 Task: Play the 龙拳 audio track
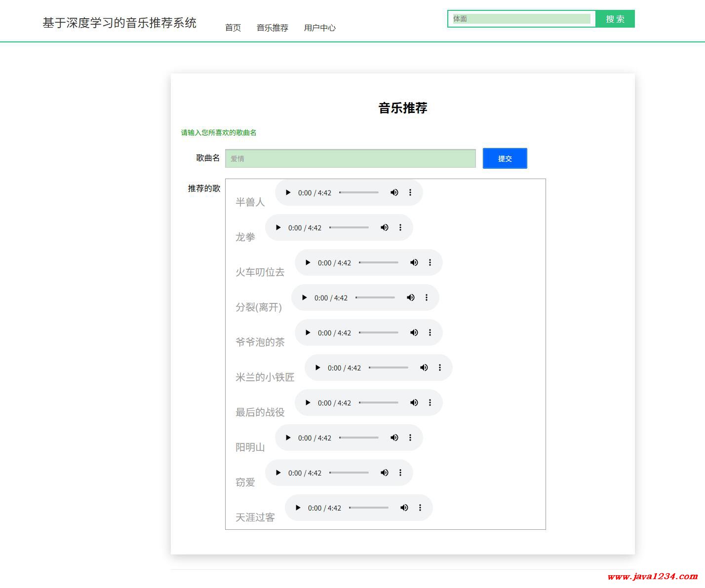(x=278, y=227)
